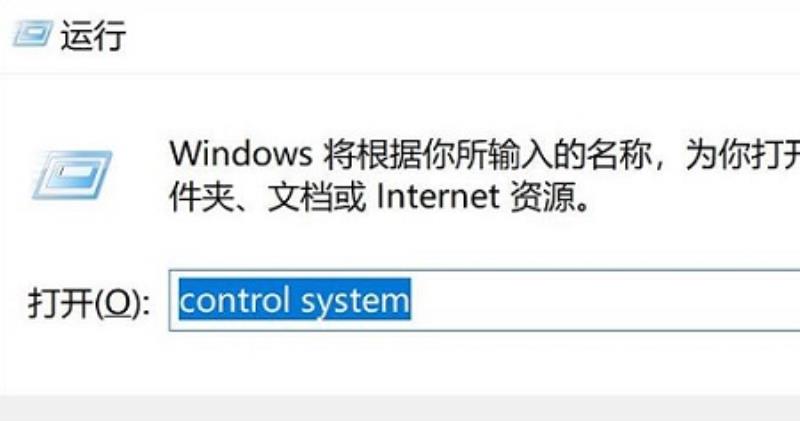Click the 运行 window title text
The image size is (800, 421).
tap(93, 36)
